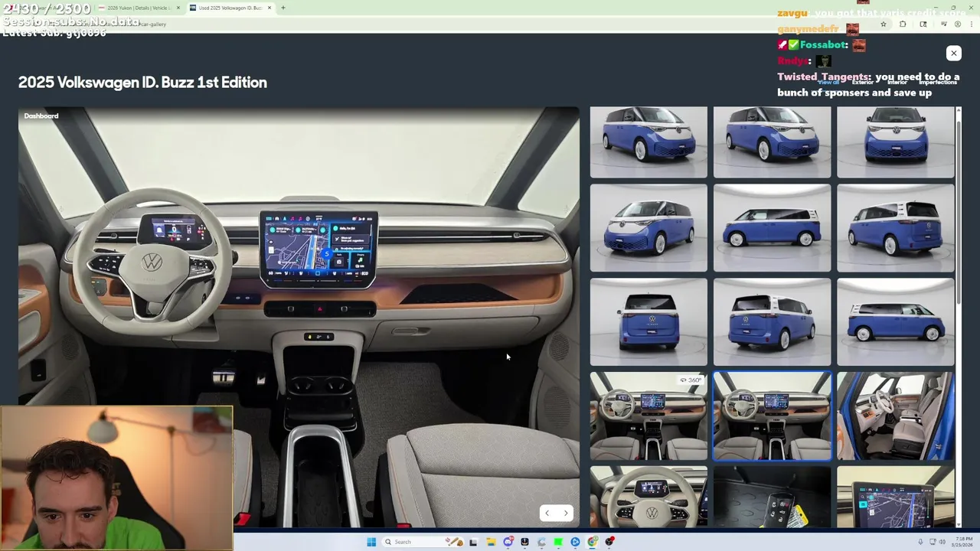Open the green app icon on taskbar

pos(558,542)
